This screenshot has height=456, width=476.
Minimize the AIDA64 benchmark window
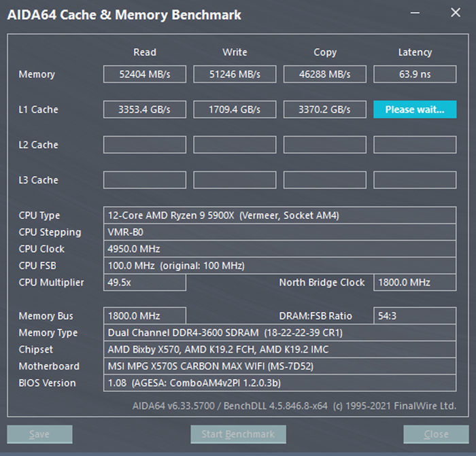point(415,13)
